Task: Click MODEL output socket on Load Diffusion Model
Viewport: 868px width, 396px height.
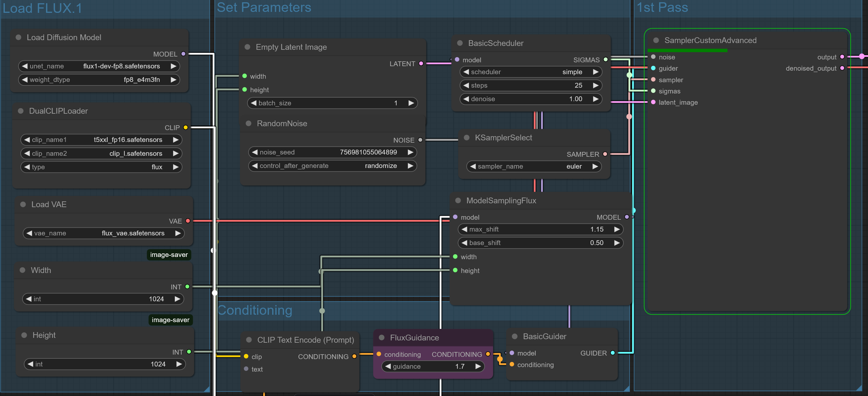Action: pyautogui.click(x=183, y=54)
